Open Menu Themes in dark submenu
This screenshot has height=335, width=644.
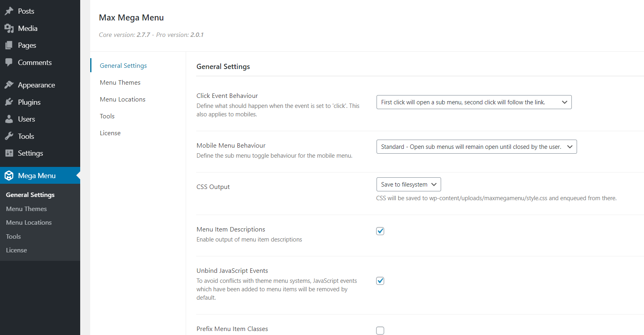[x=26, y=209]
